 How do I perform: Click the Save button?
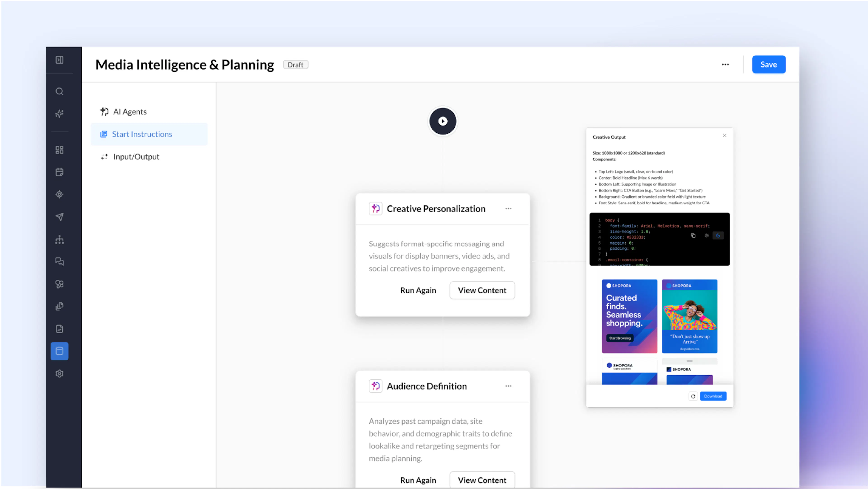tap(769, 65)
